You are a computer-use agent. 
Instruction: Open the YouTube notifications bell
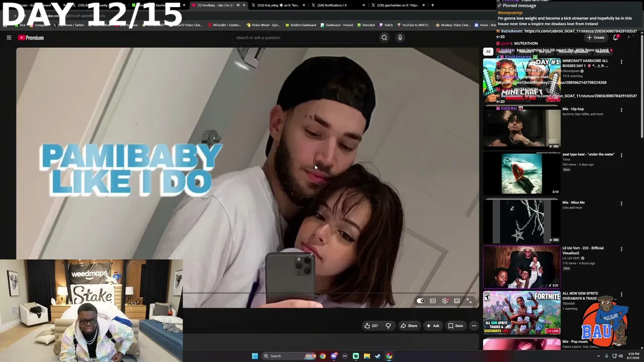[615, 38]
